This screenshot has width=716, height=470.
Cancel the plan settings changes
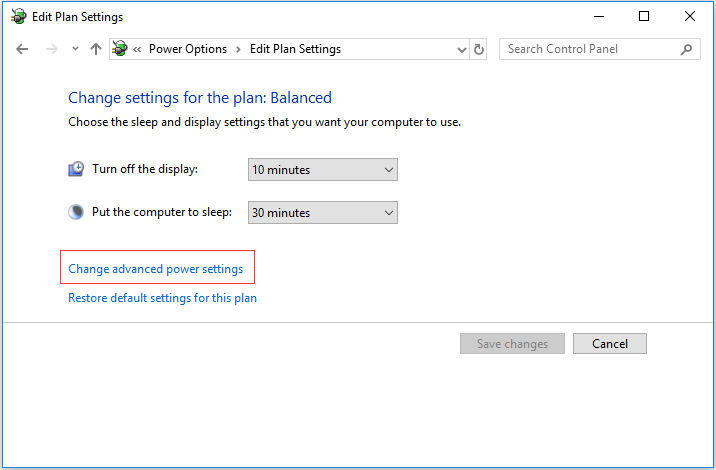pos(610,343)
